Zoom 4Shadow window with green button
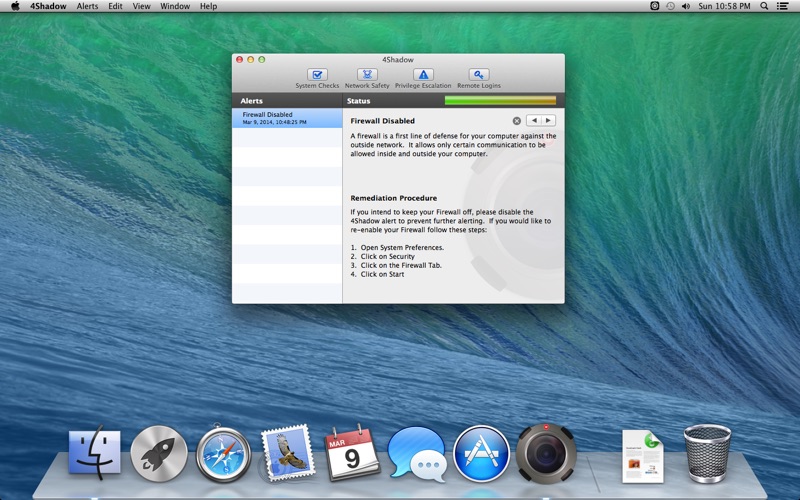The image size is (800, 500). [262, 60]
